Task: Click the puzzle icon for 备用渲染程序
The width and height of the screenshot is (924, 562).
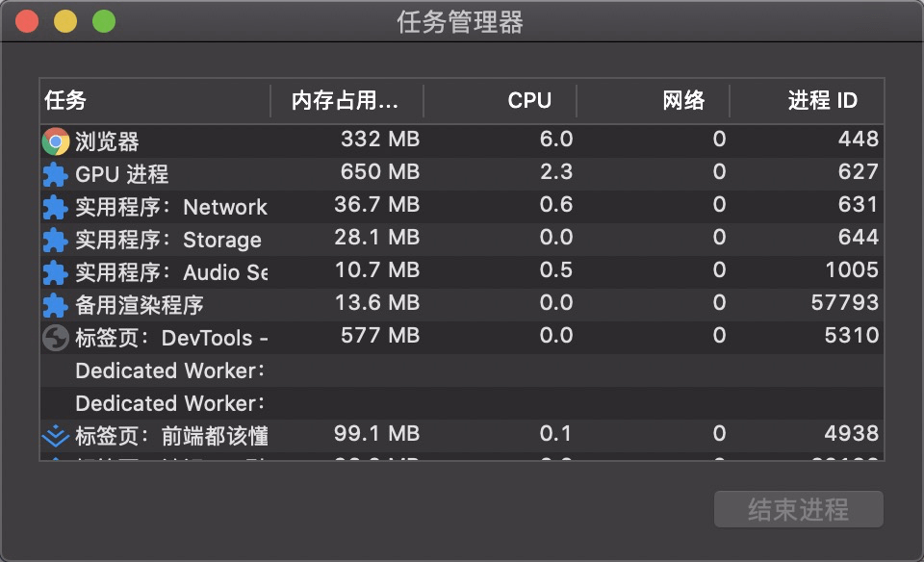Action: point(56,305)
